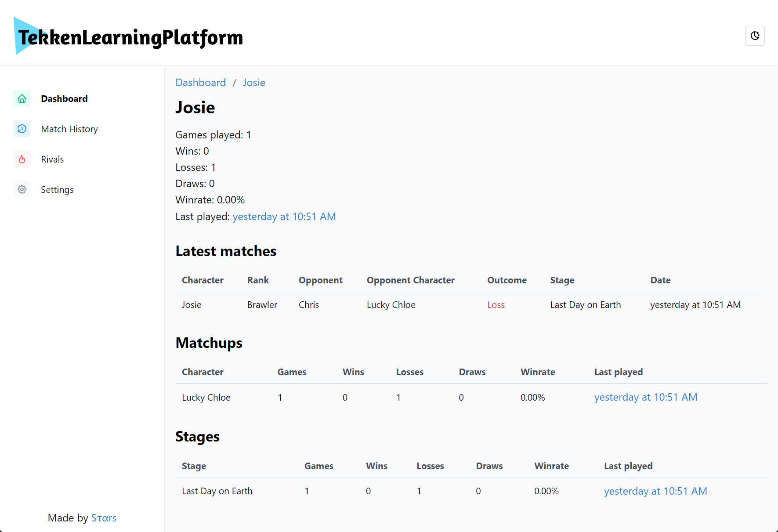The width and height of the screenshot is (778, 532).
Task: Click the Rank column header
Action: [258, 280]
